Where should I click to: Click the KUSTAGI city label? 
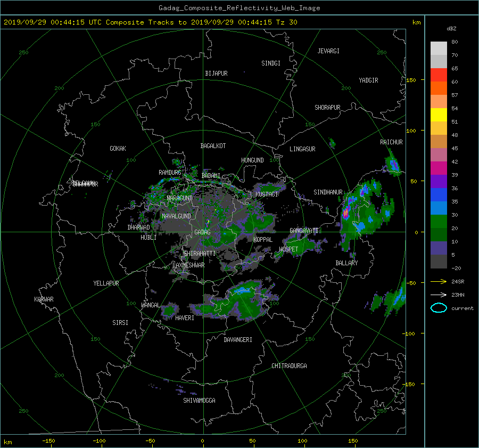(267, 194)
